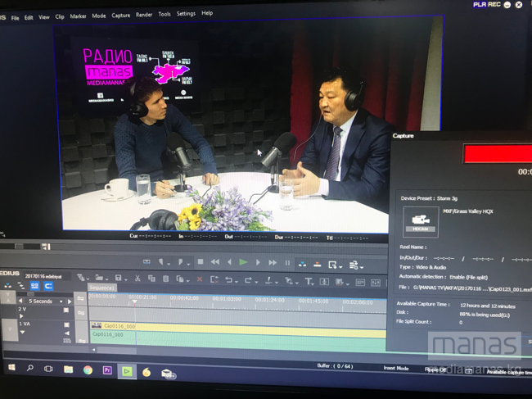The image size is (532, 399).
Task: Toggle video mute on track 1 VA
Action: coord(66,324)
